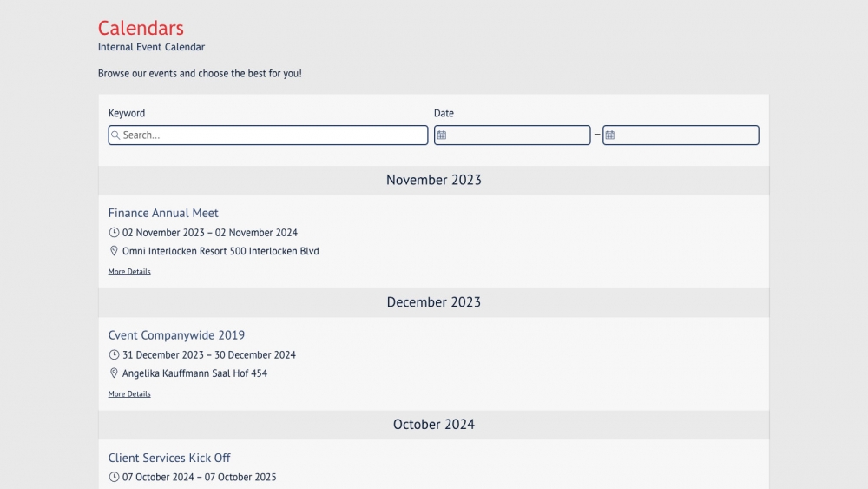This screenshot has width=868, height=489.
Task: Click location pin beside Omni Interlocken Resort
Action: tap(114, 251)
